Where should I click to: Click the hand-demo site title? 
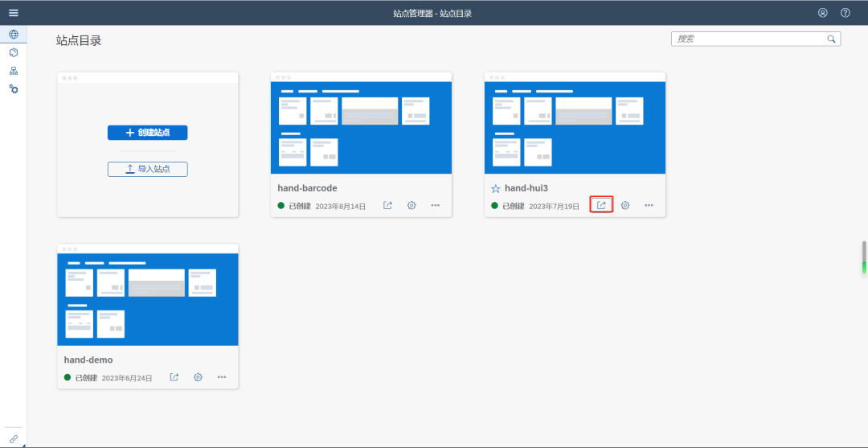click(x=88, y=360)
